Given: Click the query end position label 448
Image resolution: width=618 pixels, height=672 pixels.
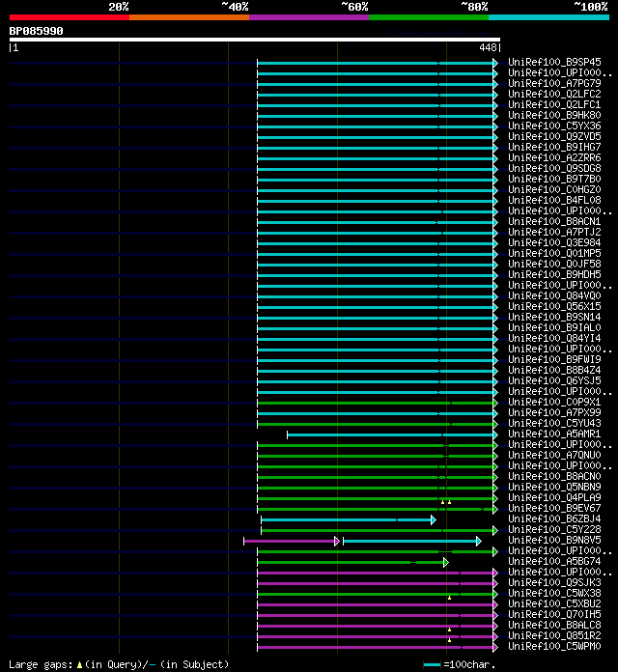Looking at the screenshot, I should tap(488, 47).
